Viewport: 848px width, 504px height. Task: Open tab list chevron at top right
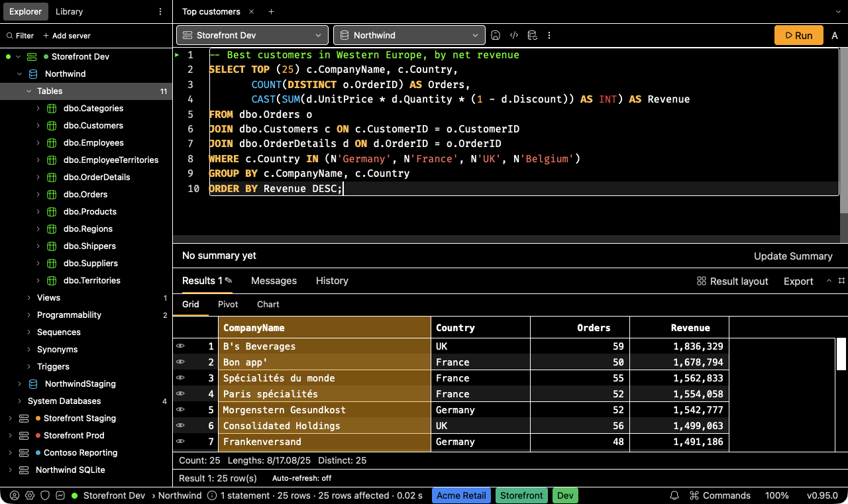click(x=837, y=12)
